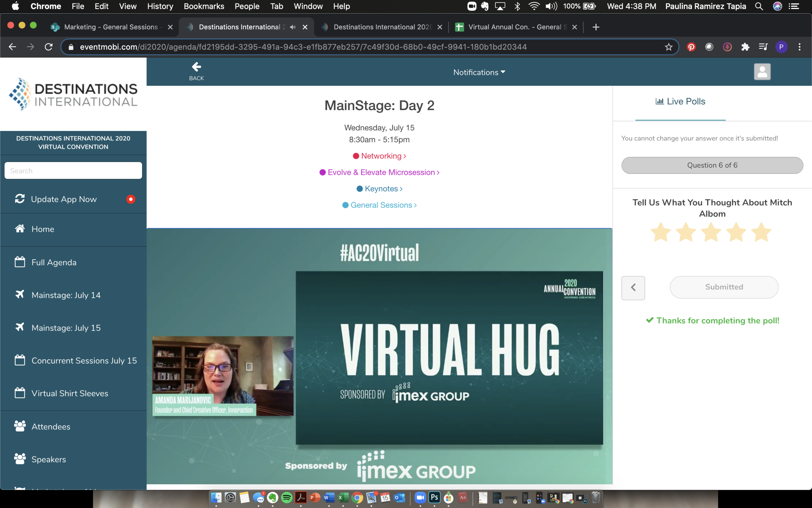Open the Chrome extensions puzzle icon

[x=745, y=47]
